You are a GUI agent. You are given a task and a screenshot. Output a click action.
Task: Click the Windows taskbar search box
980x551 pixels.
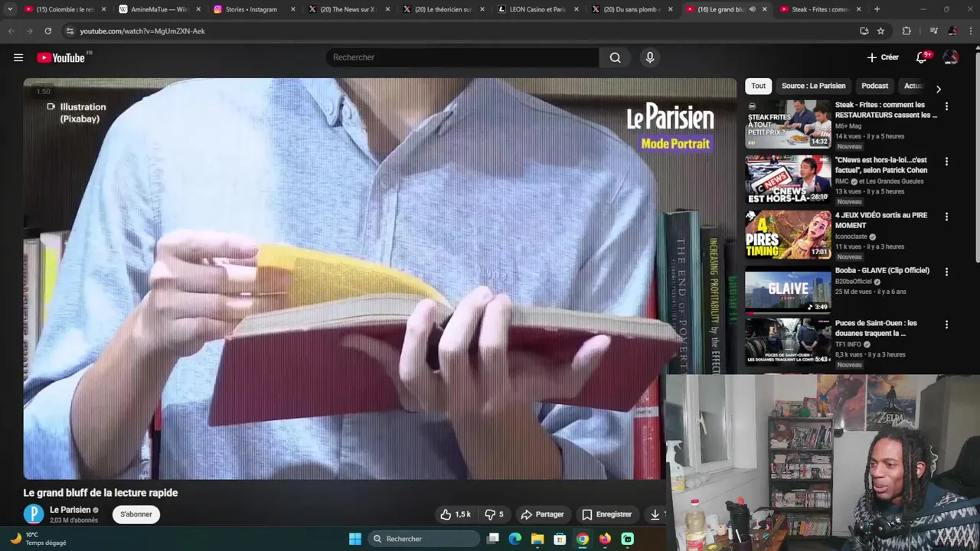423,539
